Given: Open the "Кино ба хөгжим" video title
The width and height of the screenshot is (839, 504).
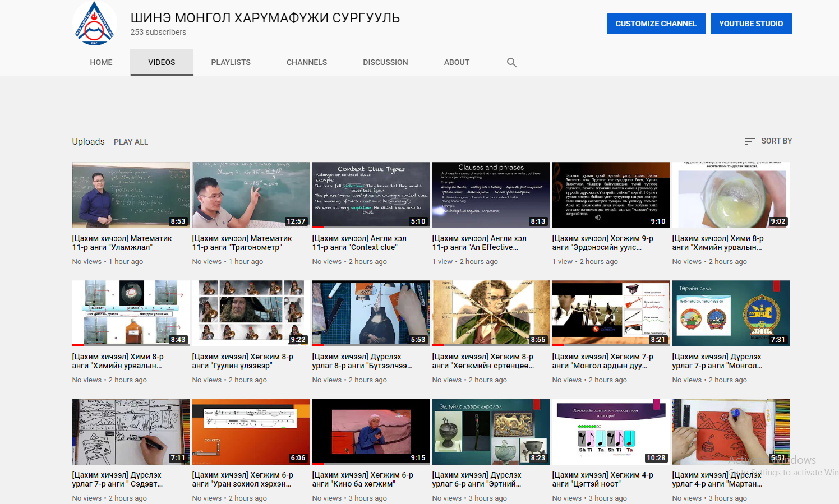Looking at the screenshot, I should coord(362,479).
